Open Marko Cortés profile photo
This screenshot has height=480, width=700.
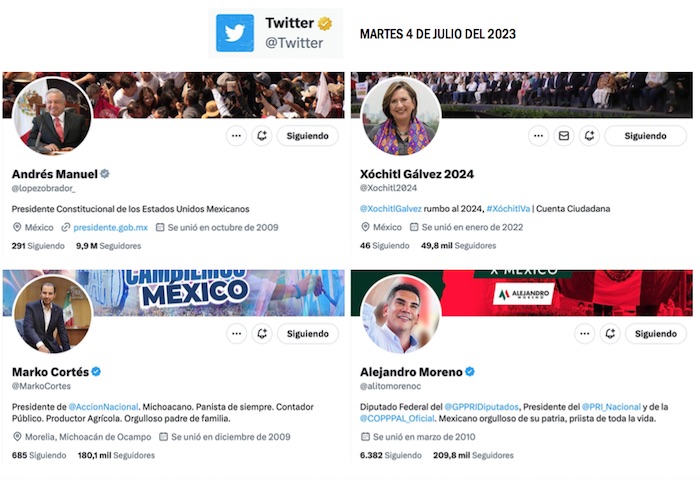click(x=53, y=314)
